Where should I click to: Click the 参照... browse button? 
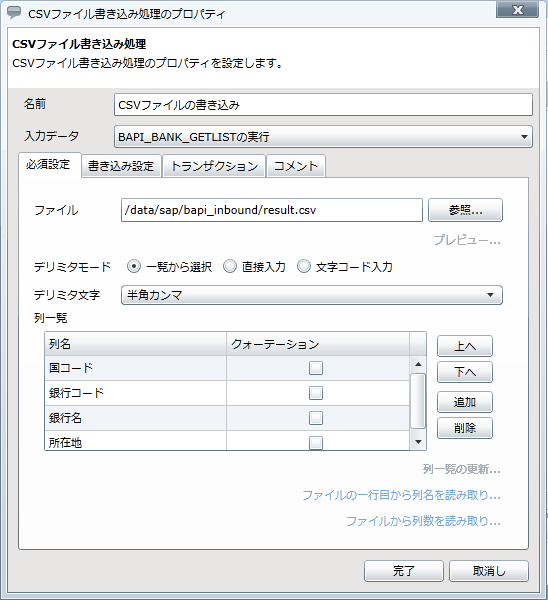(x=465, y=210)
